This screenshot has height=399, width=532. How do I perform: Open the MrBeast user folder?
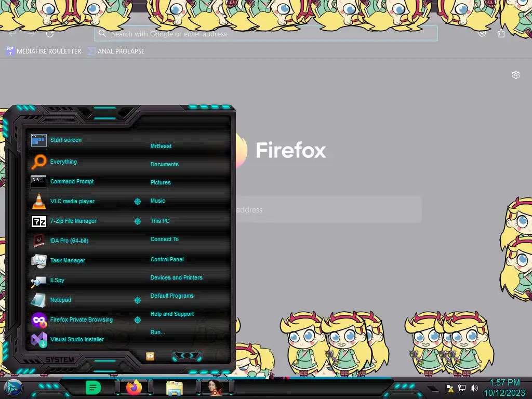(x=161, y=146)
